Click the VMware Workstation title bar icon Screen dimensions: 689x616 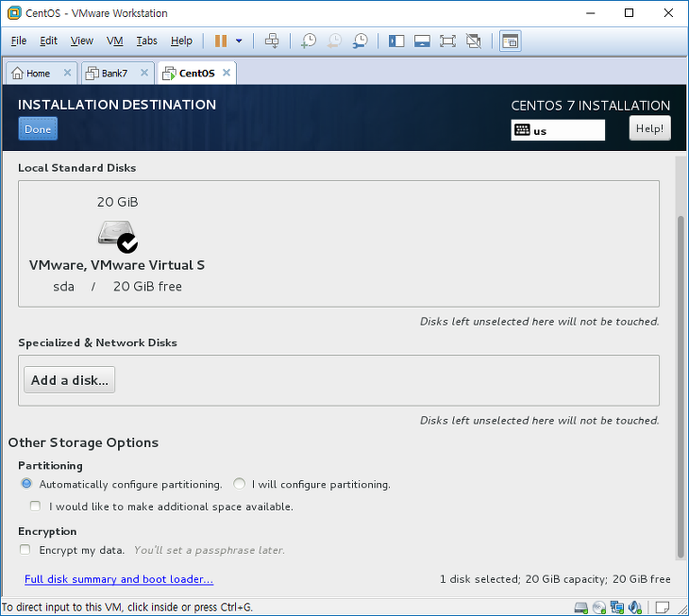[14, 12]
